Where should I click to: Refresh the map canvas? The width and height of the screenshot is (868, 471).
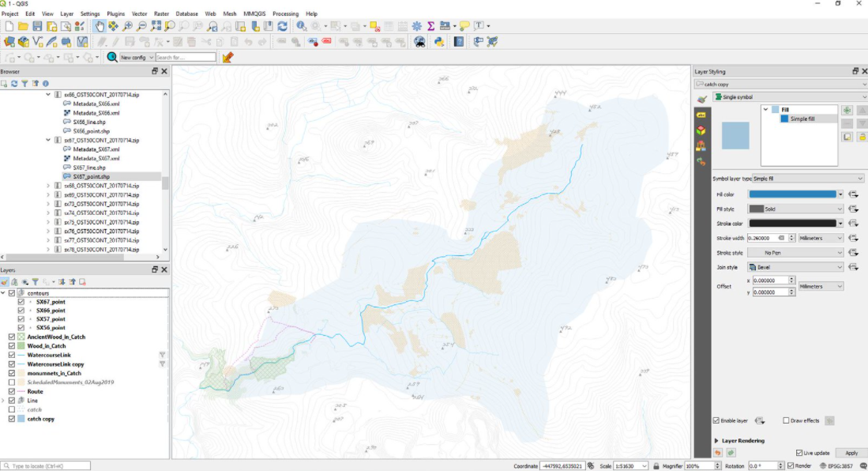pyautogui.click(x=281, y=26)
